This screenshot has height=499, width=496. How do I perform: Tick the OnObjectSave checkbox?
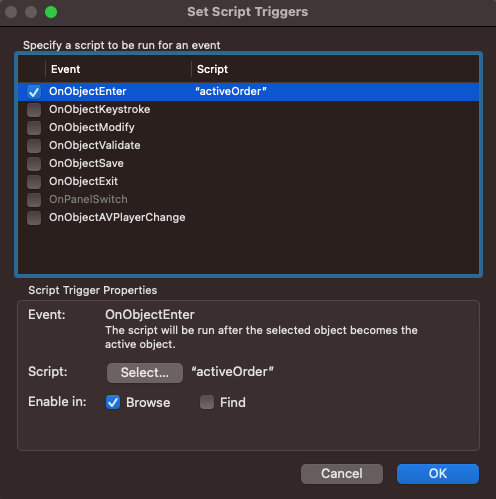pyautogui.click(x=34, y=164)
